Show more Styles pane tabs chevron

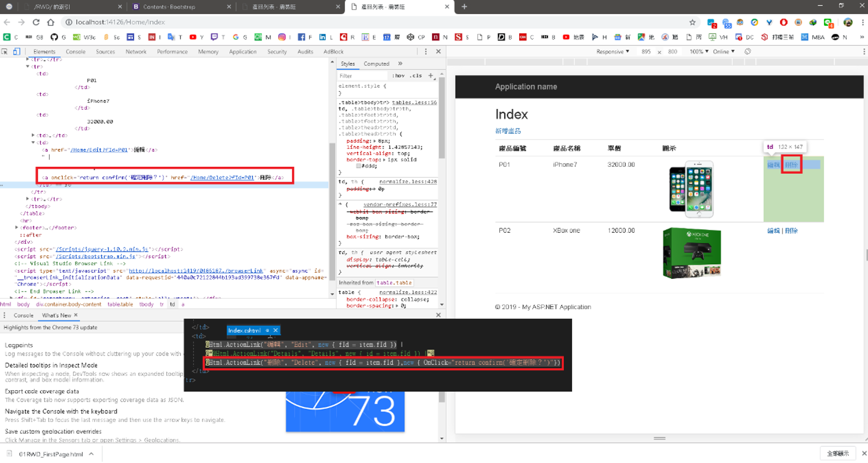pyautogui.click(x=400, y=63)
